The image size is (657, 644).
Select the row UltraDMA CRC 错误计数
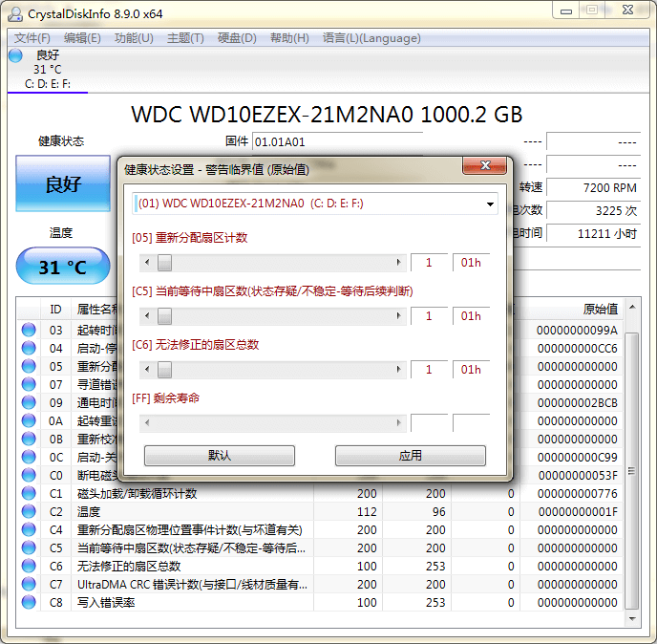[319, 584]
